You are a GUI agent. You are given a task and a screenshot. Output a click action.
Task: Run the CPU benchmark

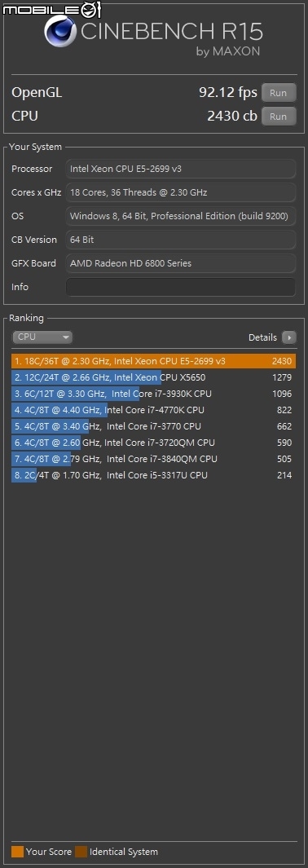[278, 117]
